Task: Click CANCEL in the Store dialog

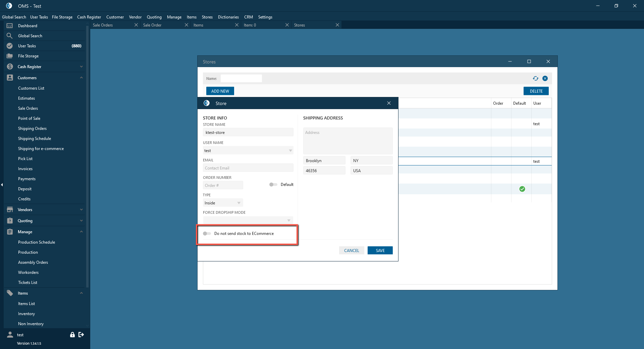Action: (x=352, y=251)
